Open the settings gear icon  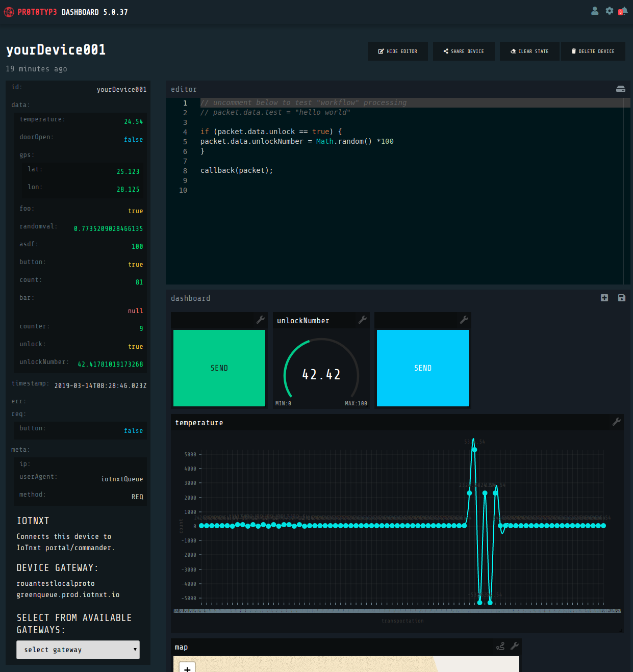(610, 11)
